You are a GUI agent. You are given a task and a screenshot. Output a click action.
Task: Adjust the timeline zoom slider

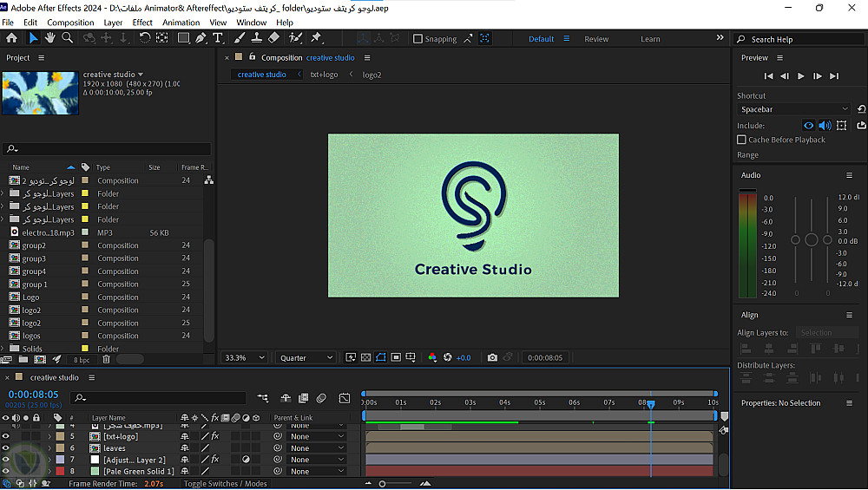coord(383,484)
